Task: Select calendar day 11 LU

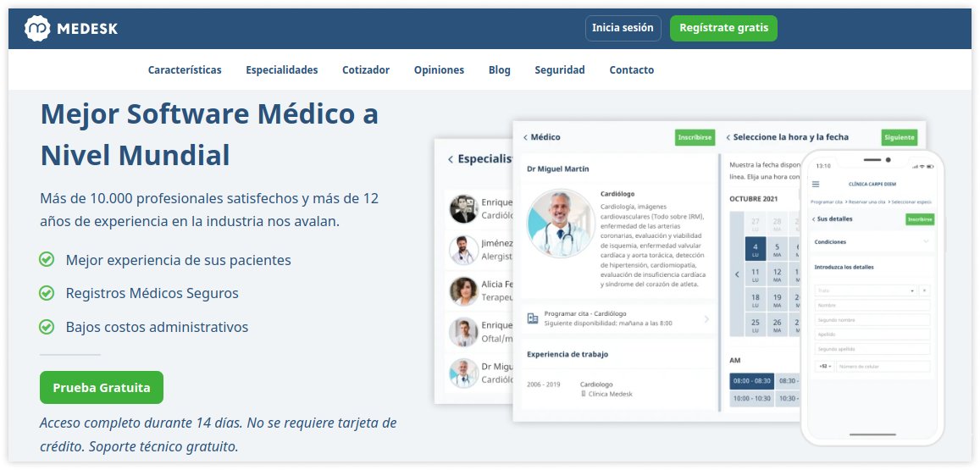Action: 756,275
